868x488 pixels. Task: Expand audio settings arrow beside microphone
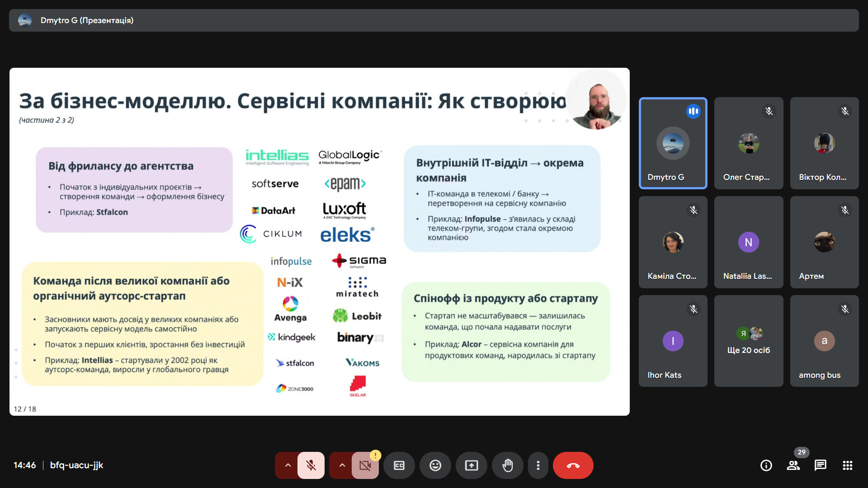pos(288,465)
